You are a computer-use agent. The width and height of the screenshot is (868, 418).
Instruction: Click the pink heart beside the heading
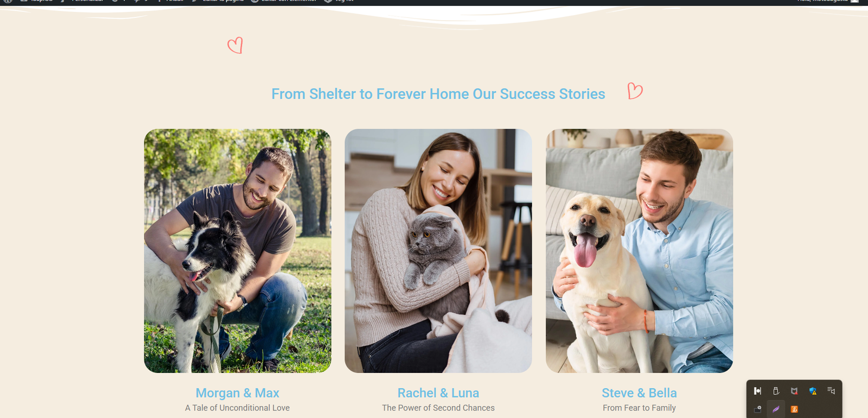[635, 91]
